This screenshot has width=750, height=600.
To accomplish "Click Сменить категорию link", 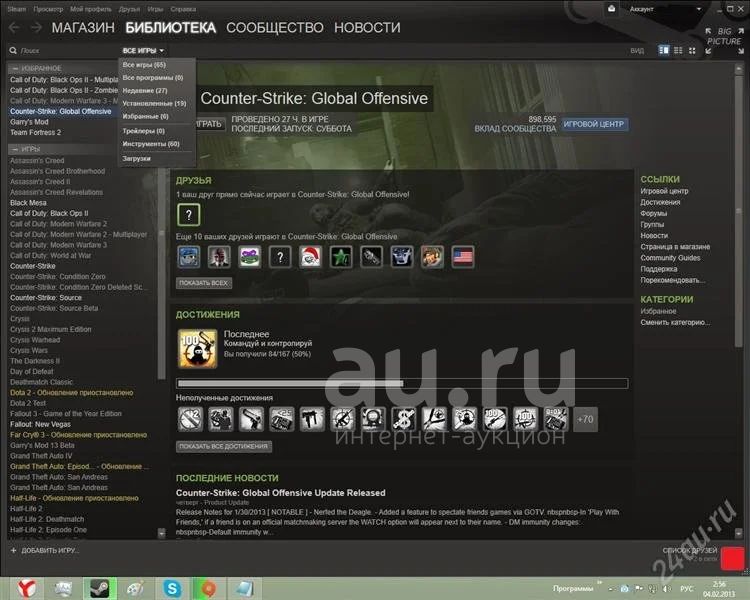I will pos(675,322).
